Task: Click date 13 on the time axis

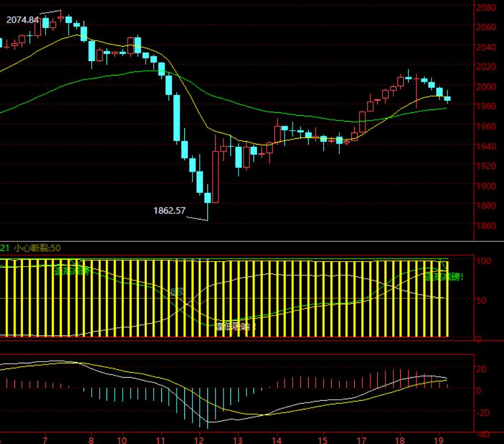Action: 237,440
